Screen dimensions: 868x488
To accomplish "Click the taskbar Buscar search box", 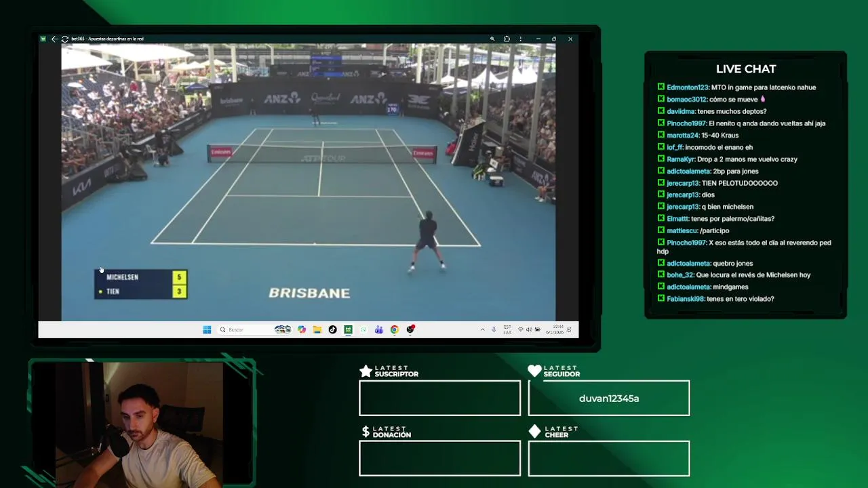I will (254, 329).
